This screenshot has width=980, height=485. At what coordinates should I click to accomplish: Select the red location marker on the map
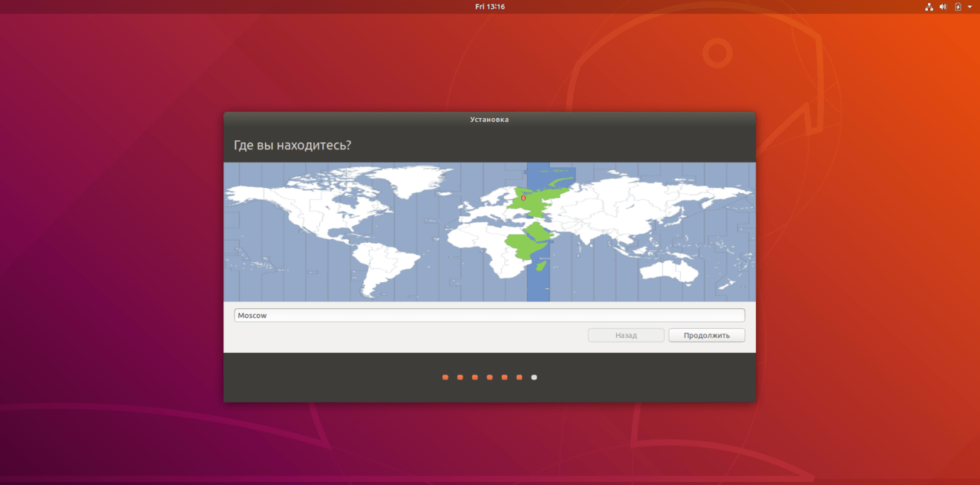point(523,197)
